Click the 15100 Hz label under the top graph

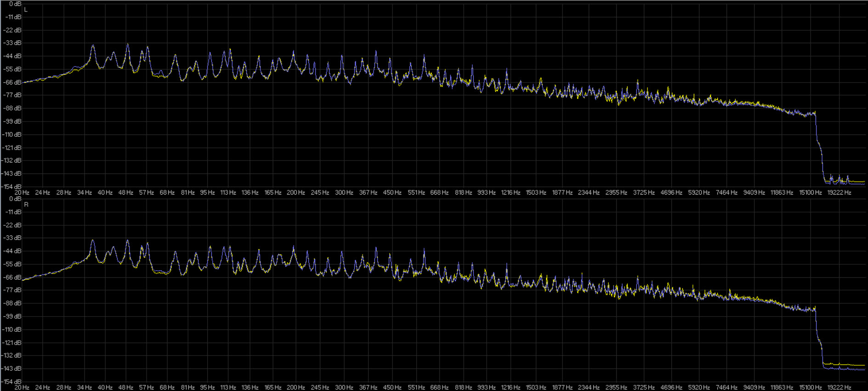pyautogui.click(x=810, y=193)
